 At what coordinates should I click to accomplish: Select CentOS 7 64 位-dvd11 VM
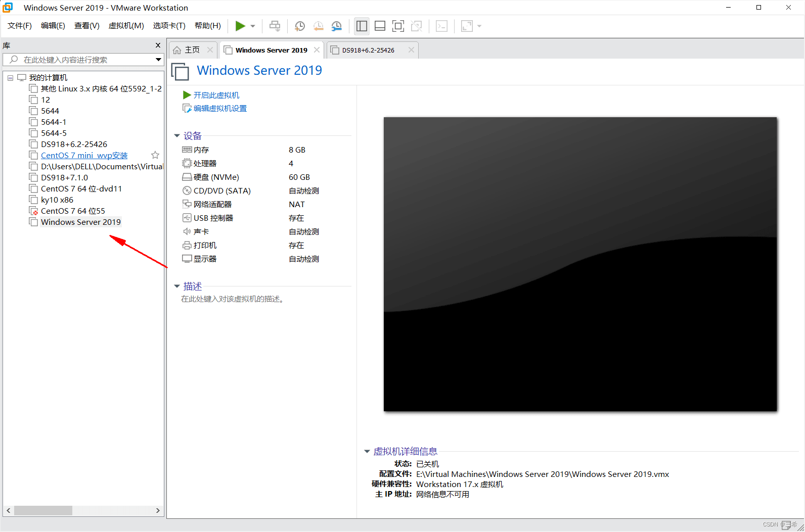coord(81,189)
